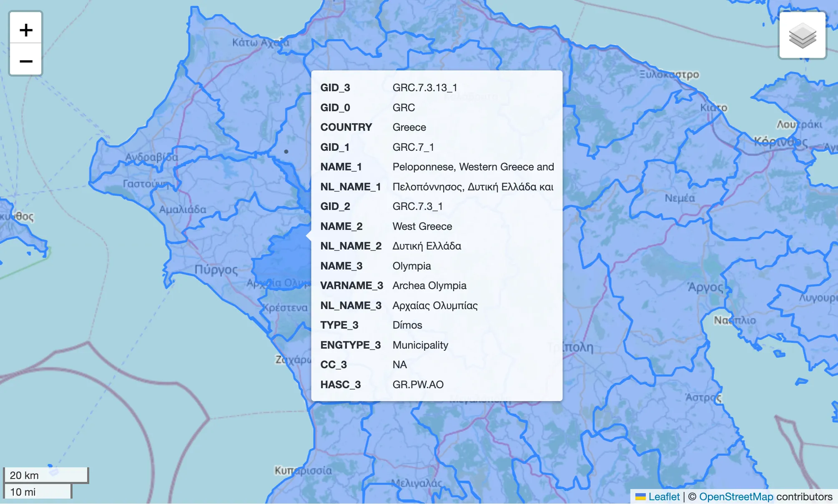
Task: Click the Λουτράκι town label on map
Action: 799,124
